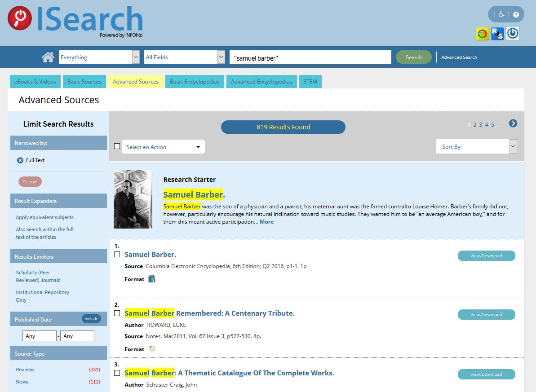
Task: Click the article format icon for result 2
Action: click(x=152, y=348)
